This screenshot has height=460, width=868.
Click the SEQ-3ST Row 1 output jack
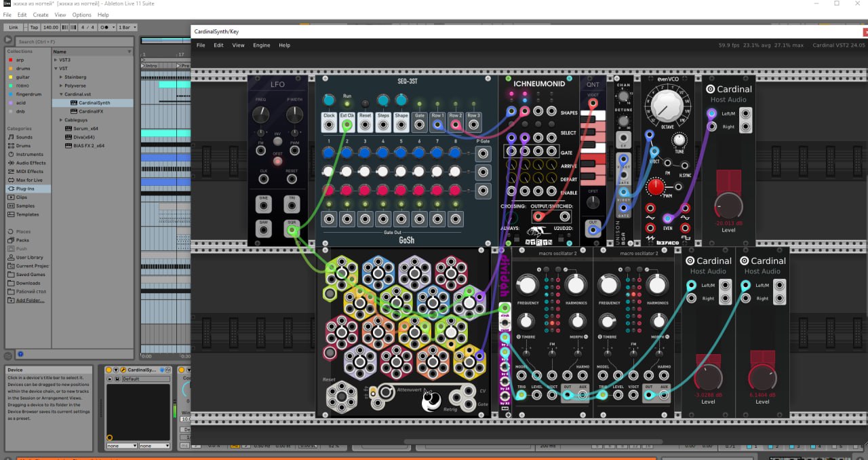(x=438, y=125)
